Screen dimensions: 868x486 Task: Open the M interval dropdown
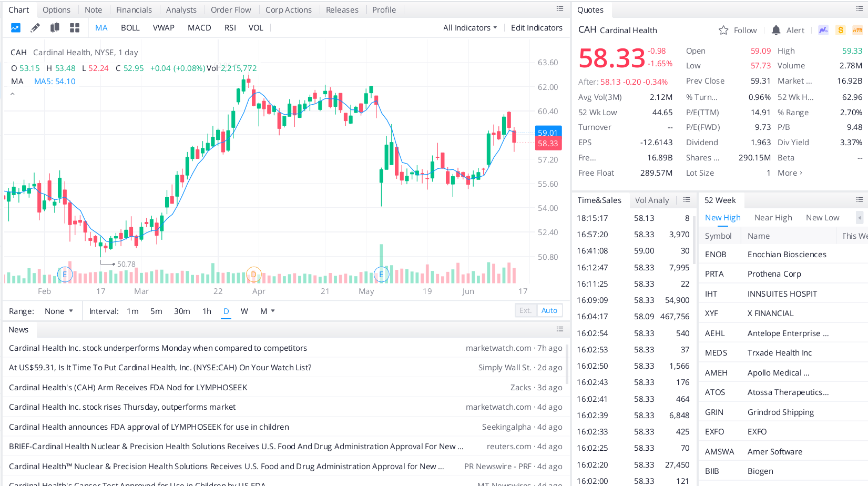(268, 311)
